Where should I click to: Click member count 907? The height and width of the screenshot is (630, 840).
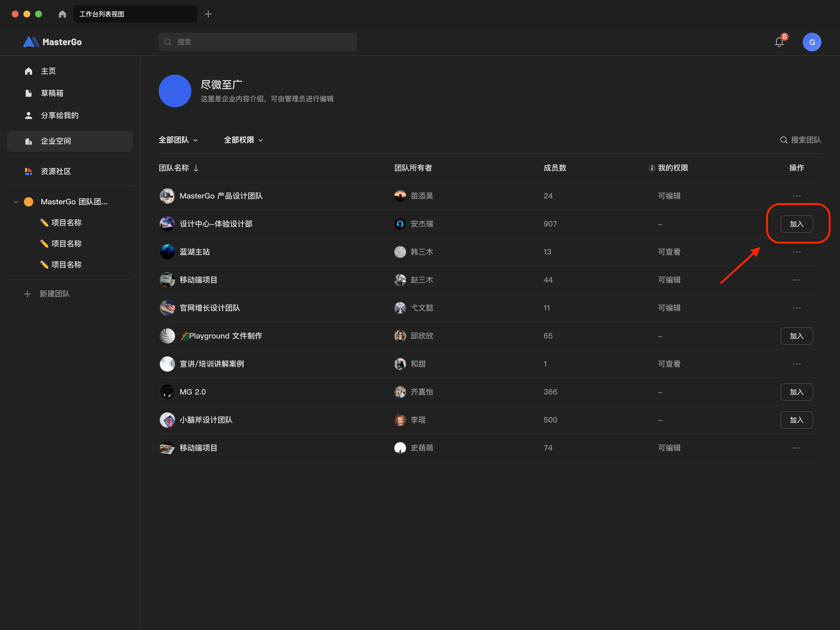(x=550, y=224)
